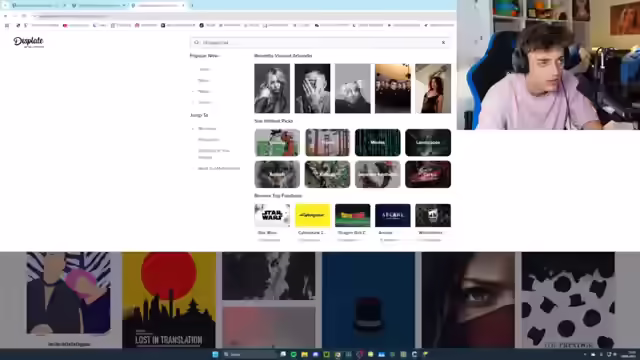Select the forest trees category tile
Image resolution: width=640 pixels, height=360 pixels.
point(327,142)
